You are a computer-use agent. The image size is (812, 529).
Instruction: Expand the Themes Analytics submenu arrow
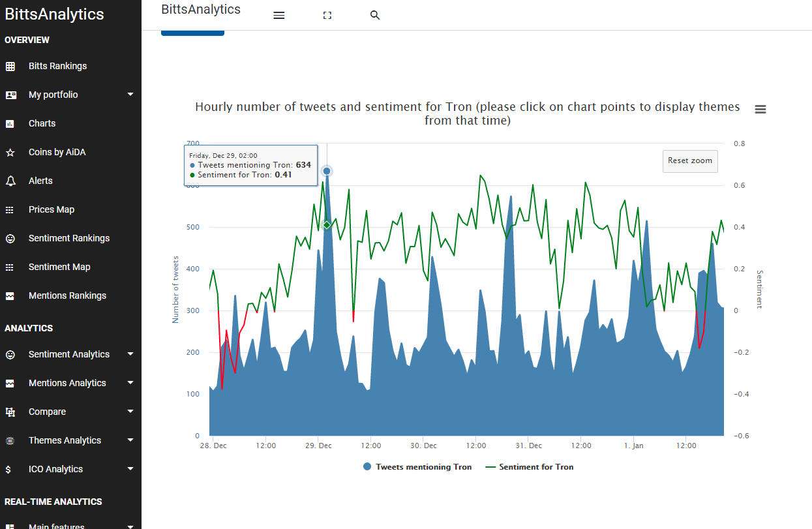point(130,440)
